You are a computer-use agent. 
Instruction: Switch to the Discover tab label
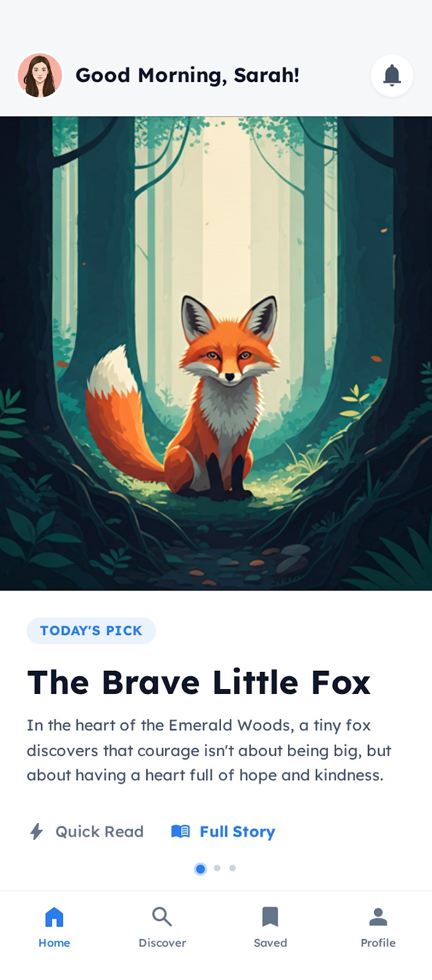pos(162,943)
